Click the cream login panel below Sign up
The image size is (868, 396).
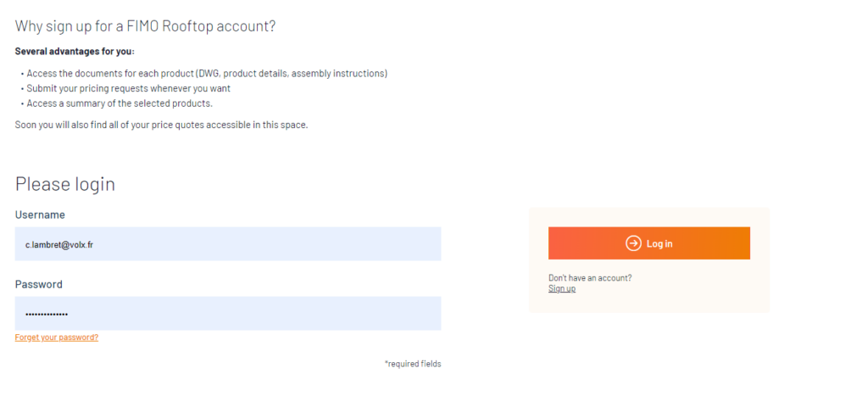(648, 304)
